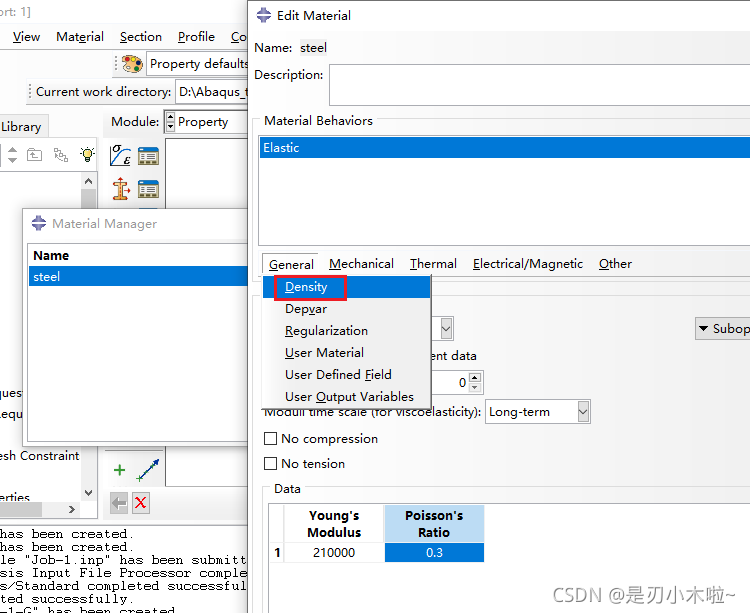Click the Edit Material dialog title icon
Image resolution: width=750 pixels, height=613 pixels.
tap(264, 15)
